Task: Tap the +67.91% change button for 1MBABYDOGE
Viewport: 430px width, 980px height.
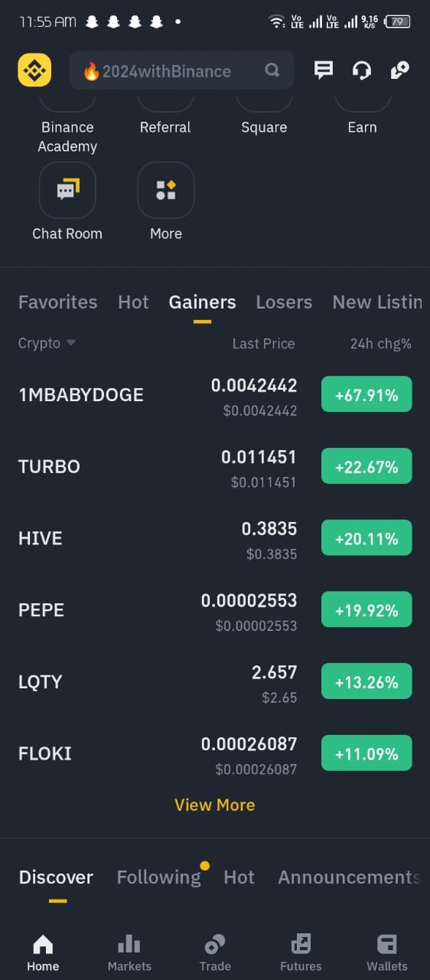Action: pos(366,395)
